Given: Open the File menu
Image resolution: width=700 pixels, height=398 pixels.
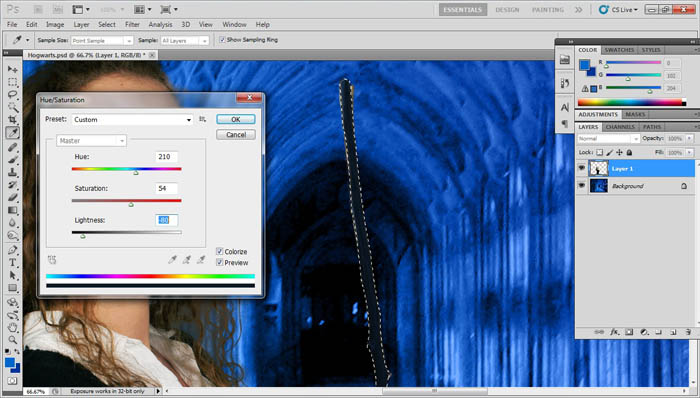Looking at the screenshot, I should point(12,25).
